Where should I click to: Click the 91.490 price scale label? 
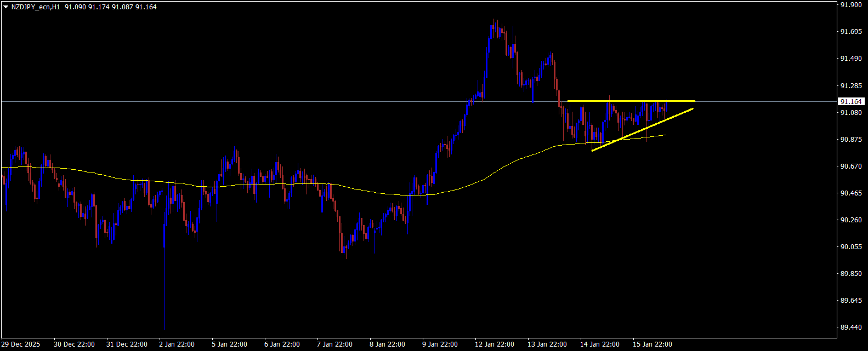point(852,59)
